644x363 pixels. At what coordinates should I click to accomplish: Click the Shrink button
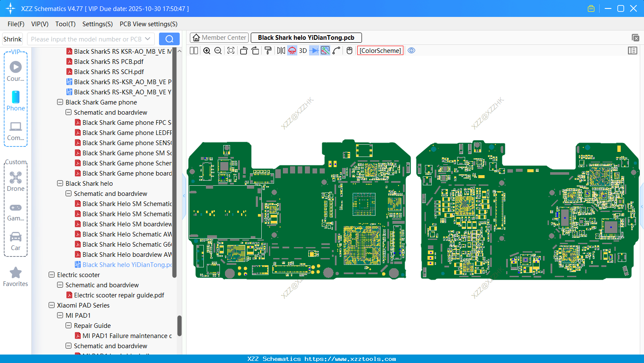[13, 39]
